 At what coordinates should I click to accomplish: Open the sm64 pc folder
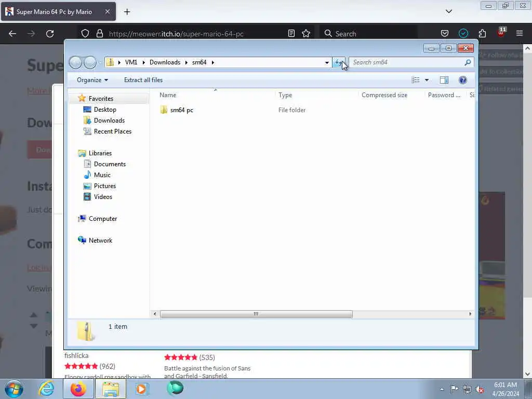pos(177,110)
